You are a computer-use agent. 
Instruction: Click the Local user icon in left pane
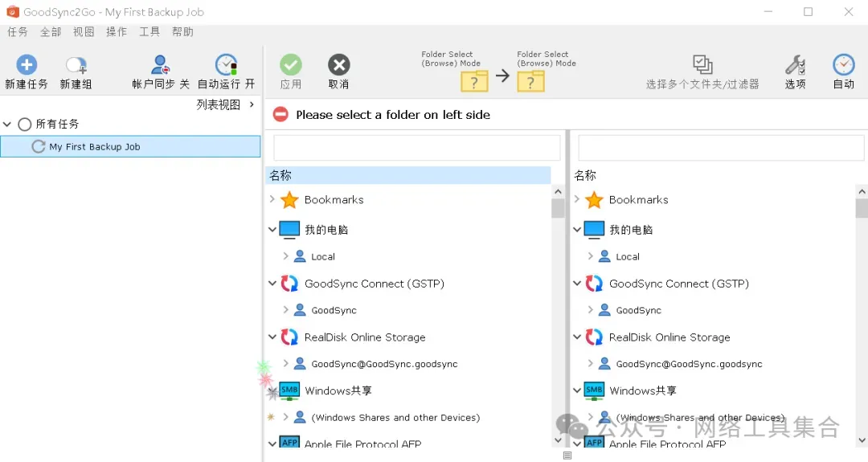tap(300, 256)
